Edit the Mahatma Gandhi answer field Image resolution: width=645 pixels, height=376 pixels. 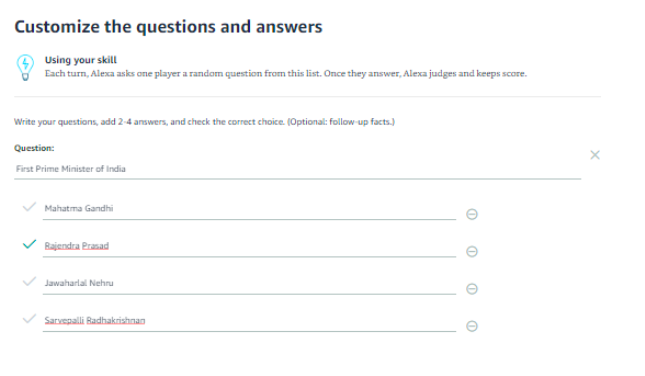tap(249, 209)
